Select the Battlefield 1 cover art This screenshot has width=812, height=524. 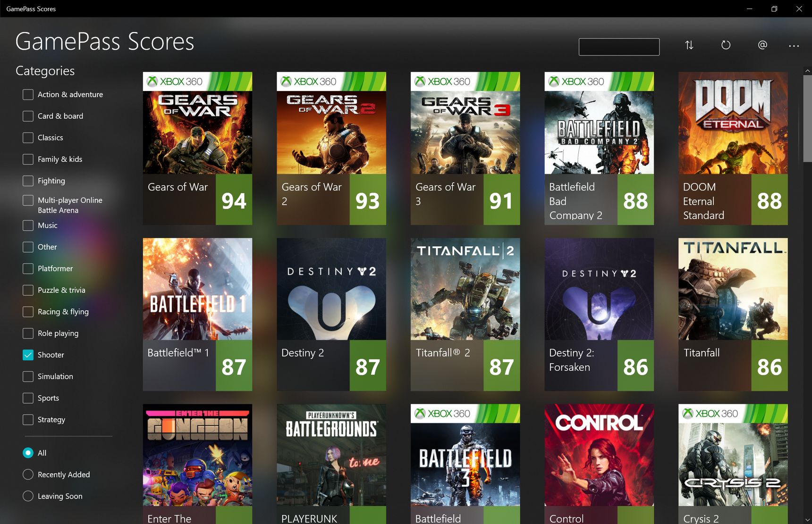tap(197, 289)
